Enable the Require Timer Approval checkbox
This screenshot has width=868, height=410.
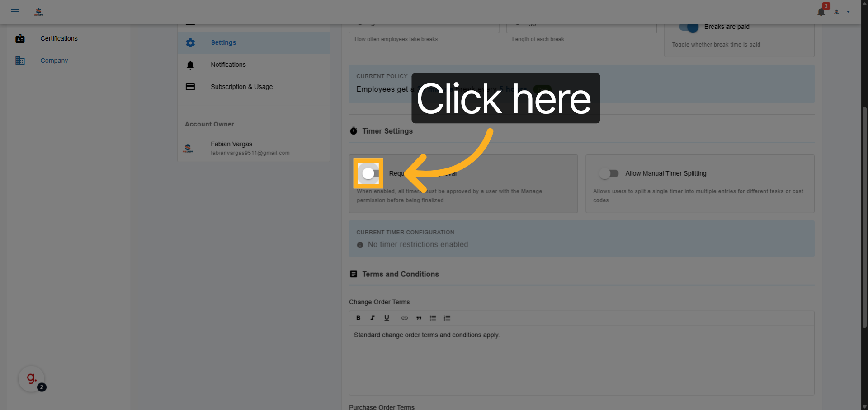click(x=368, y=173)
